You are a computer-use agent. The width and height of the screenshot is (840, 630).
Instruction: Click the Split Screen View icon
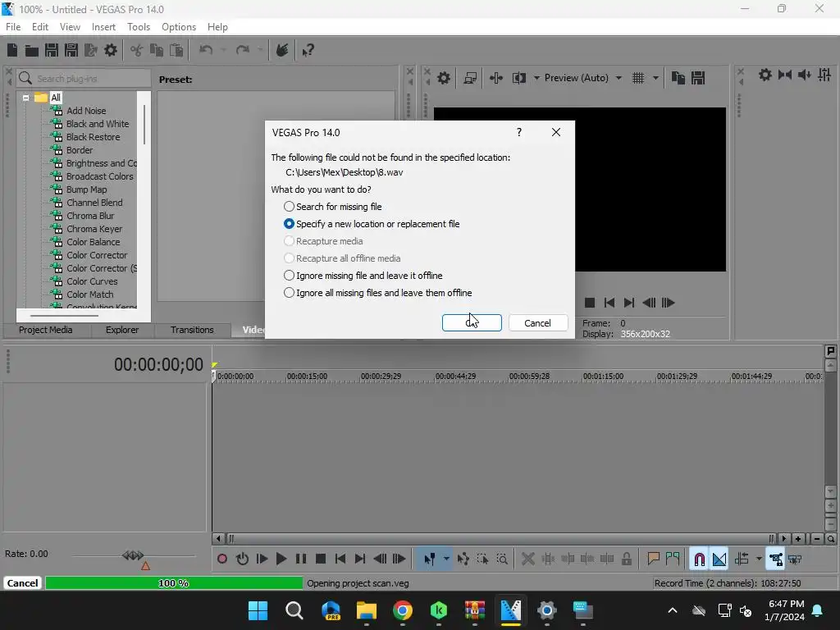(x=518, y=78)
